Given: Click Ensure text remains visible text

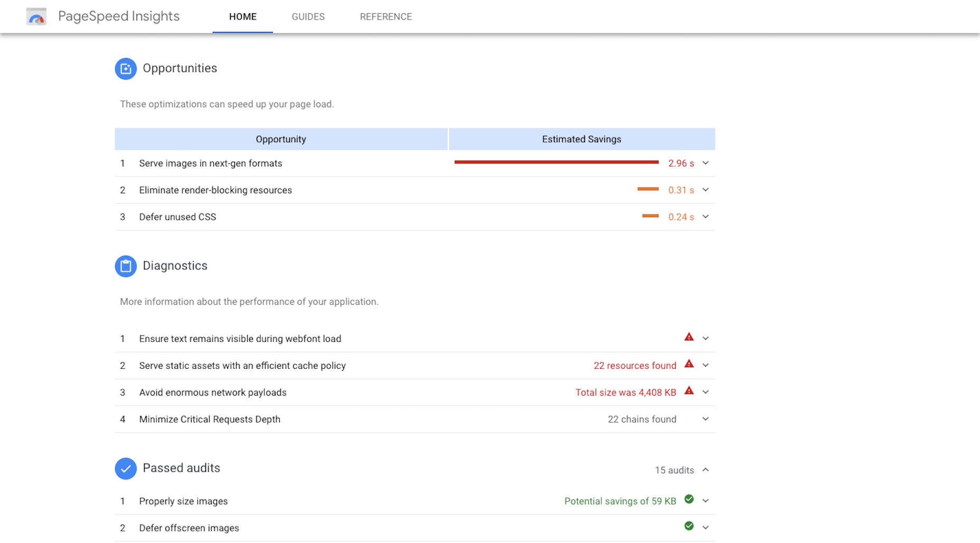Looking at the screenshot, I should tap(240, 339).
